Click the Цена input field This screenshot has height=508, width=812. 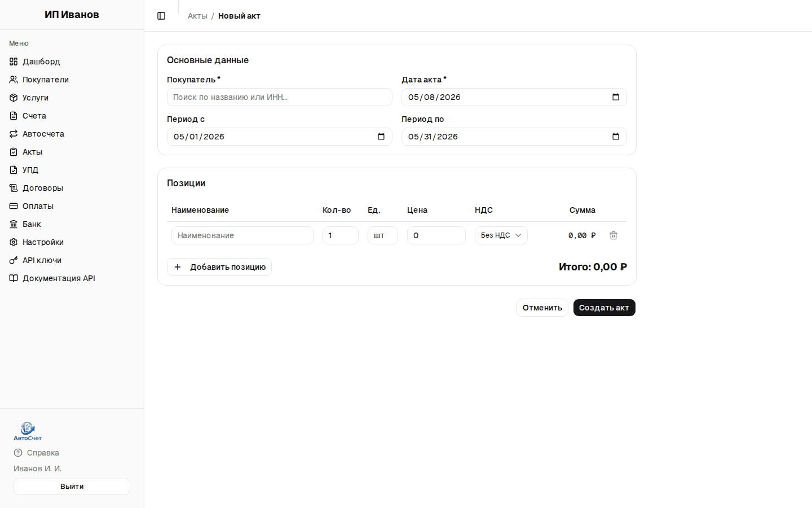click(436, 235)
